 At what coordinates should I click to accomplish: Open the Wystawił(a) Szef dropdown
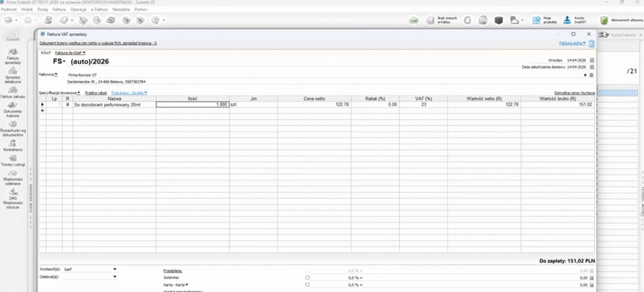coord(114,269)
